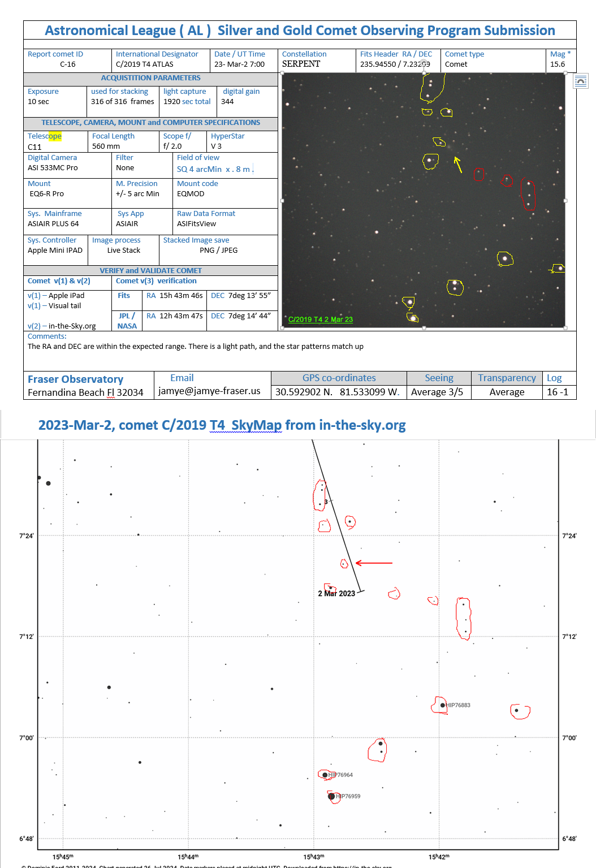
Task: Select the photo's left-middle resize handle
Action: click(x=283, y=200)
